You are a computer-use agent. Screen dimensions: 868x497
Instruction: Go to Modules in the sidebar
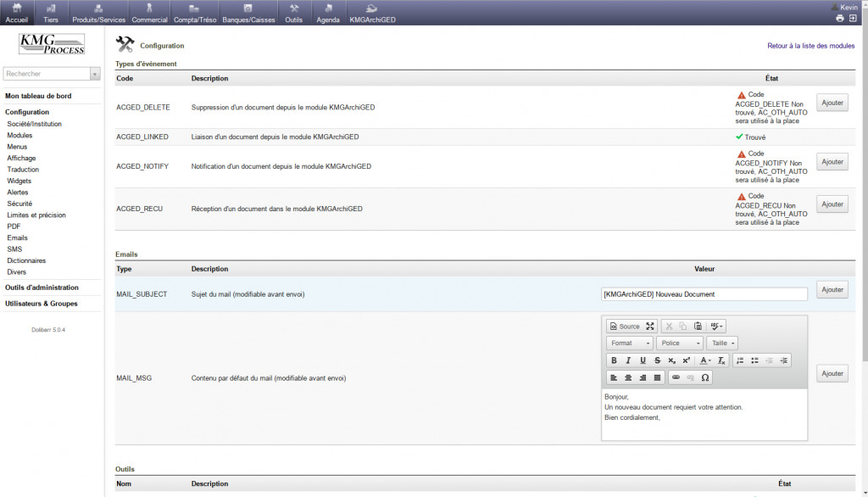(x=19, y=136)
